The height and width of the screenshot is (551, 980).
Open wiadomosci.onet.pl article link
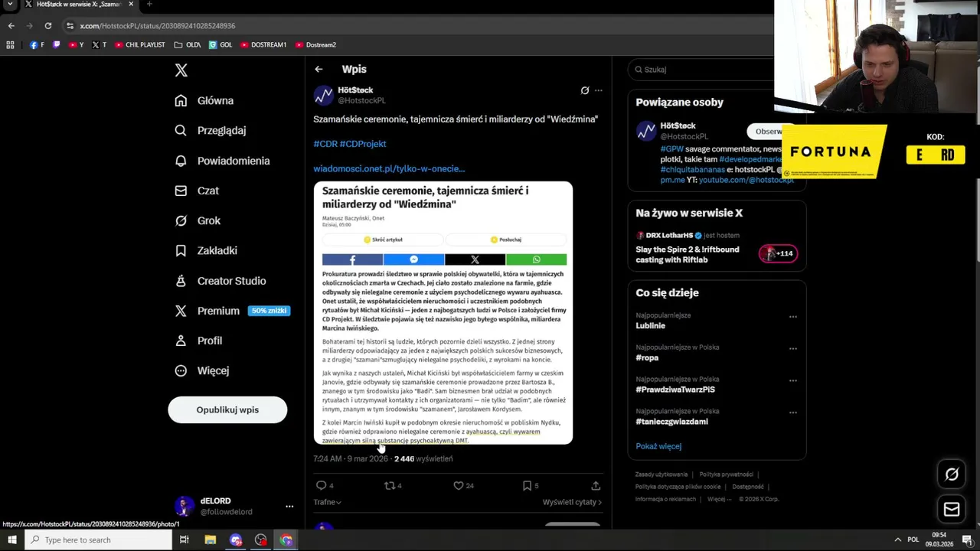[x=389, y=168]
